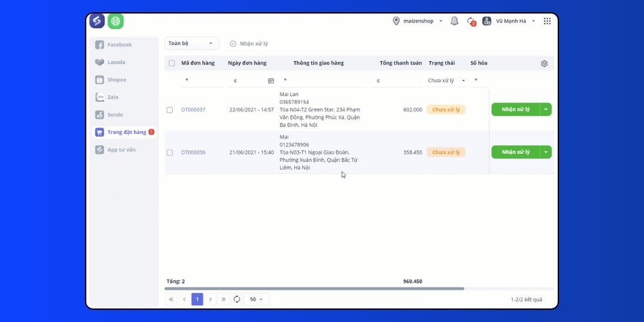Open Facebook channel in sidebar

tap(119, 45)
